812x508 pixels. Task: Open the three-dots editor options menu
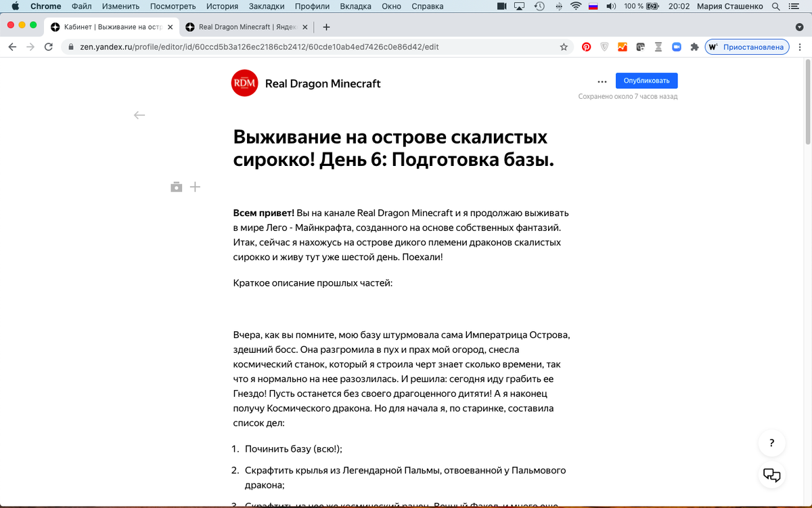[602, 81]
